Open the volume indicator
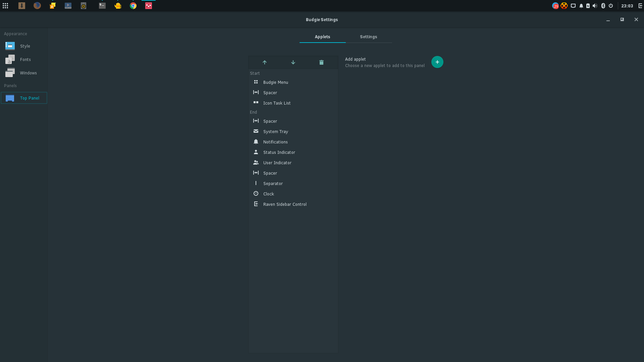Viewport: 644px width, 362px height. coord(595,6)
